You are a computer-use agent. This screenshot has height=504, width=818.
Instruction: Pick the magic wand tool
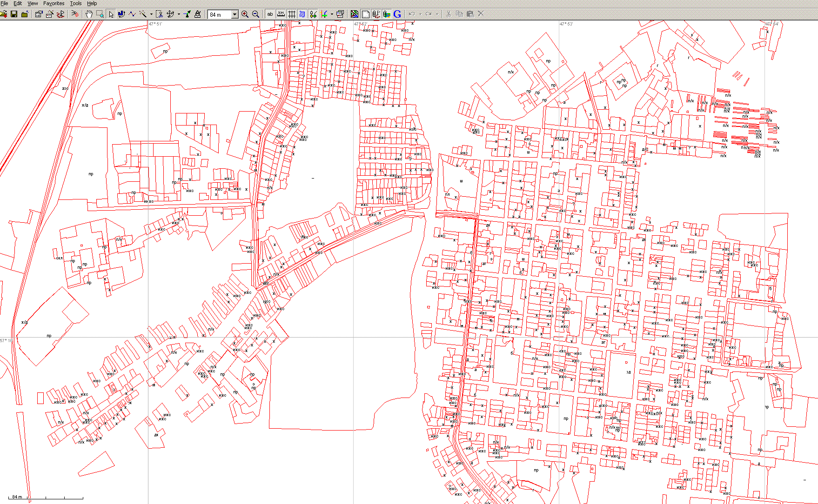point(143,14)
